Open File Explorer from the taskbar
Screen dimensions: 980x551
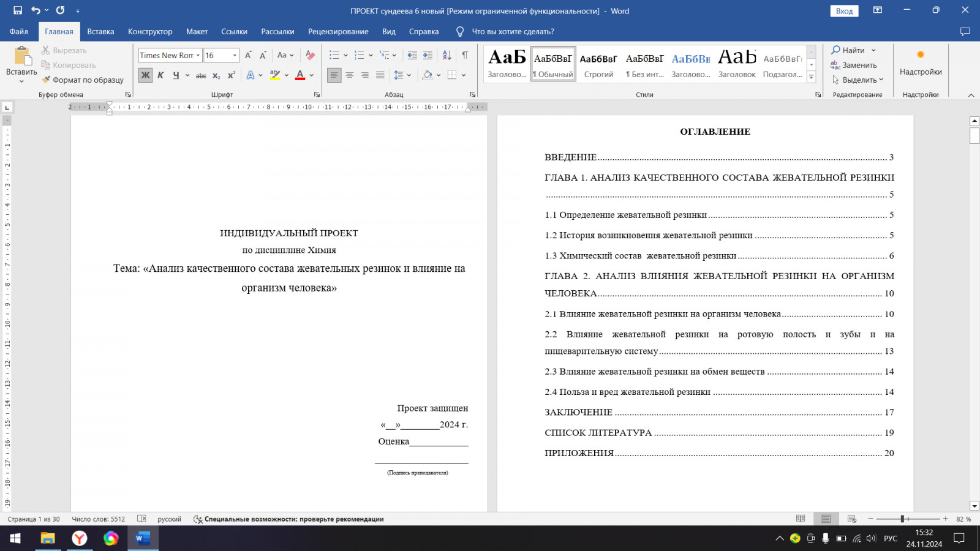(x=48, y=538)
